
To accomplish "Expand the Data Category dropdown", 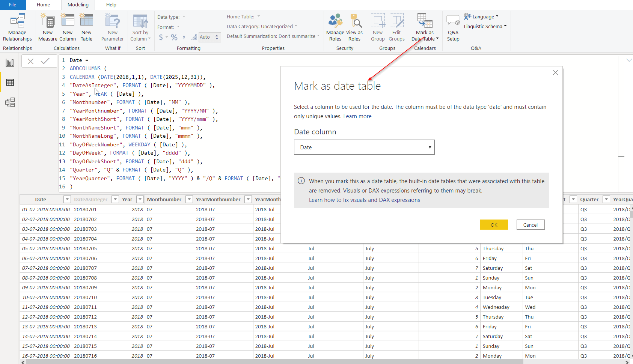I will point(296,26).
